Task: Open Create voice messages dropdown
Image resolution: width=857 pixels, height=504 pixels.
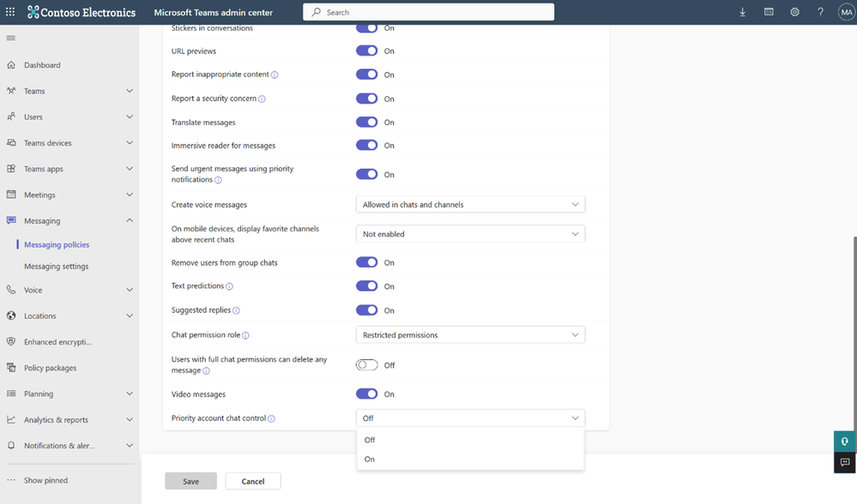Action: point(470,204)
